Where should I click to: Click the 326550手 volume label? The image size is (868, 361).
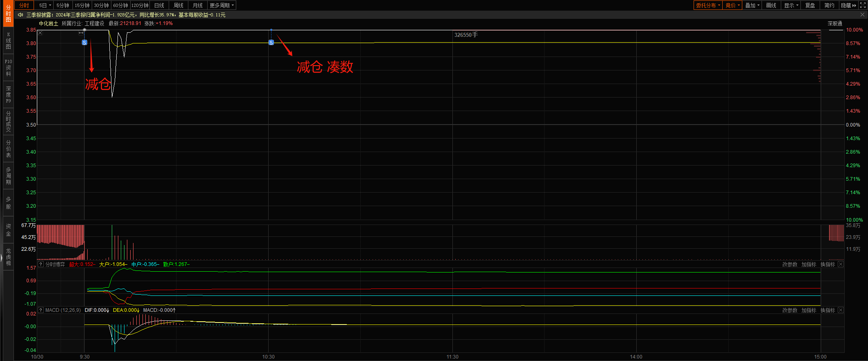(466, 35)
